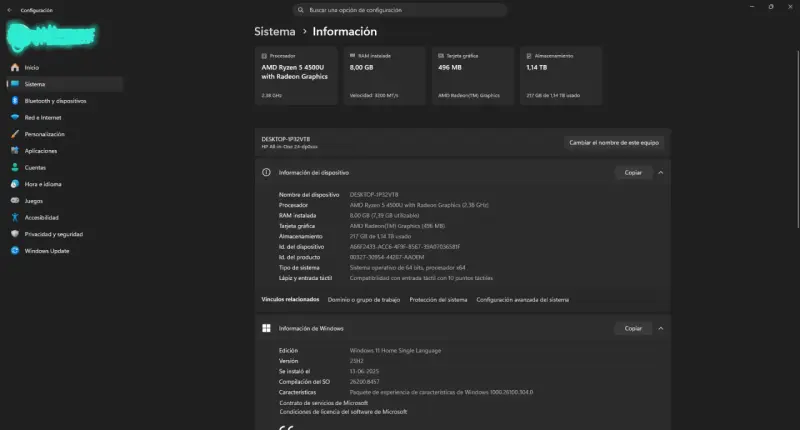Open the Hora e idioma globe icon
This screenshot has height=430, width=800.
tap(15, 184)
